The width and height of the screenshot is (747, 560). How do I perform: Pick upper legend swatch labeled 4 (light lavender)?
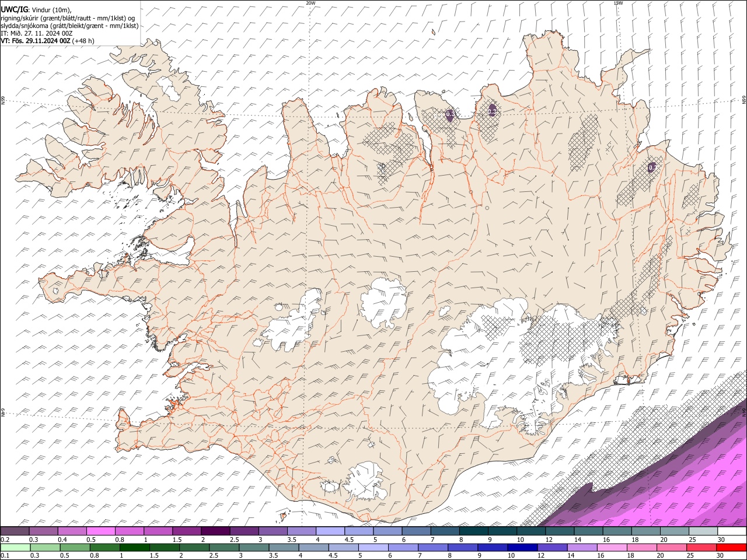click(330, 531)
